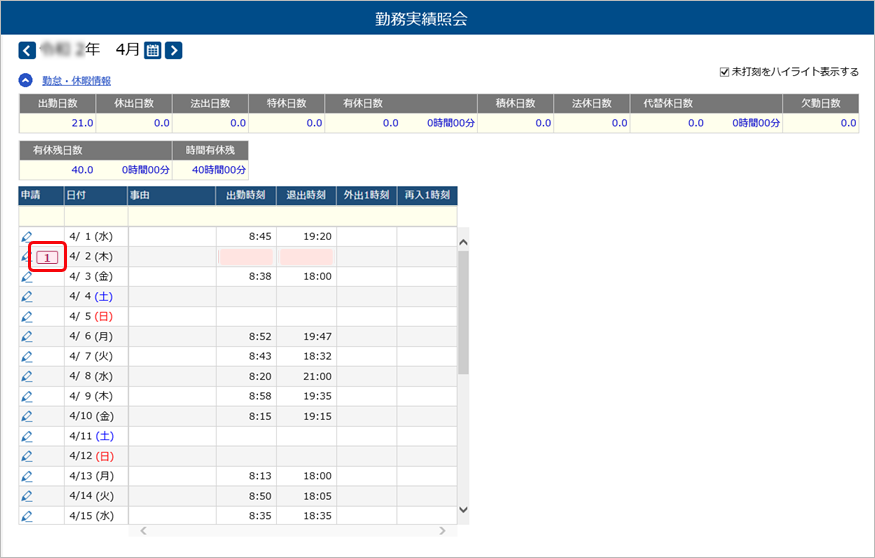Click the 欠勤日数 header
The height and width of the screenshot is (558, 875).
(821, 103)
